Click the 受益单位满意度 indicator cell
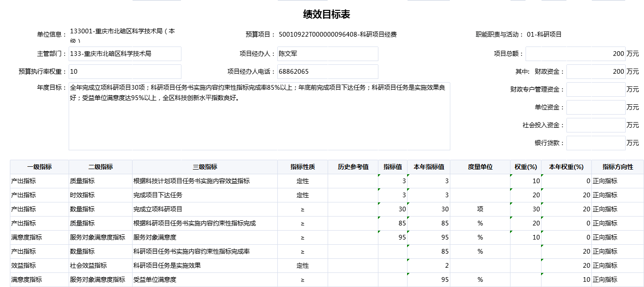Image resolution: width=644 pixels, height=287 pixels. tap(205, 279)
